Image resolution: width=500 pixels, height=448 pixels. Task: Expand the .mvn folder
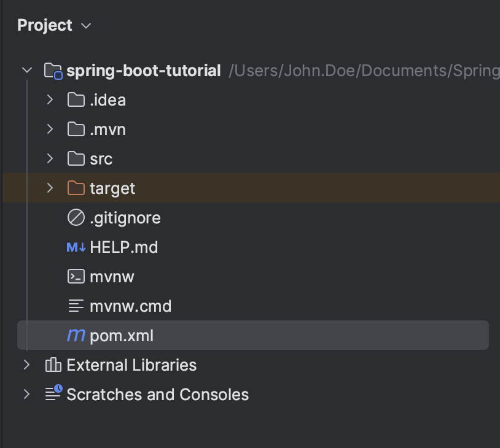tap(49, 129)
